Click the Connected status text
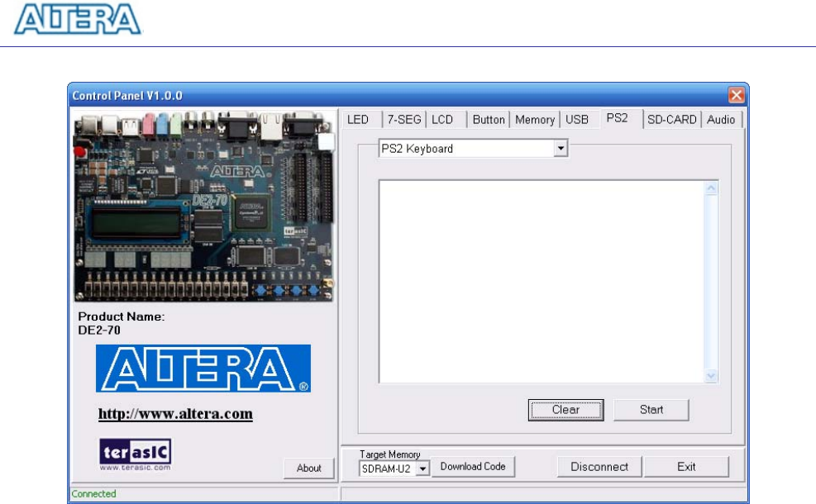This screenshot has width=816, height=504. tap(93, 493)
